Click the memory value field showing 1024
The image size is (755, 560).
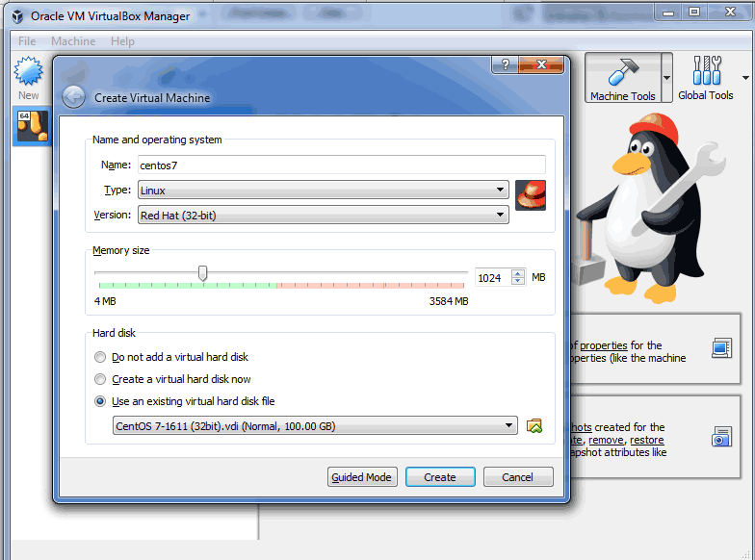click(x=493, y=277)
